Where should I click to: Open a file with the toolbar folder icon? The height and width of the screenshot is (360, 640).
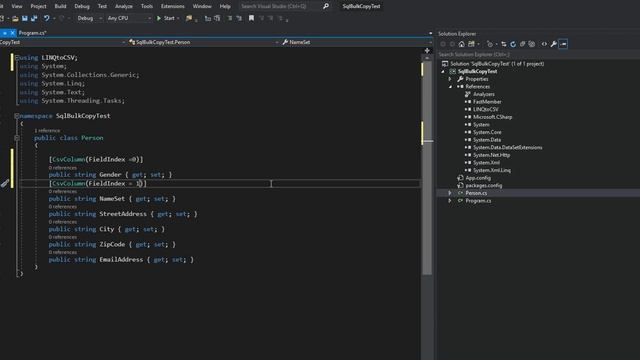(15, 18)
